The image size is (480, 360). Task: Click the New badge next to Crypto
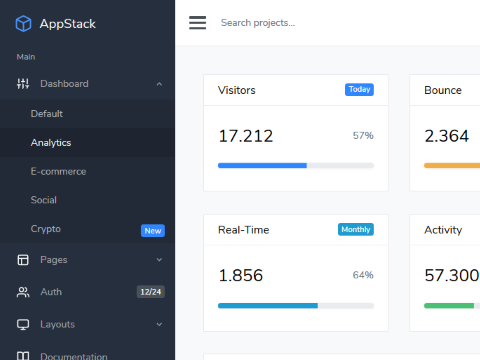coord(153,231)
